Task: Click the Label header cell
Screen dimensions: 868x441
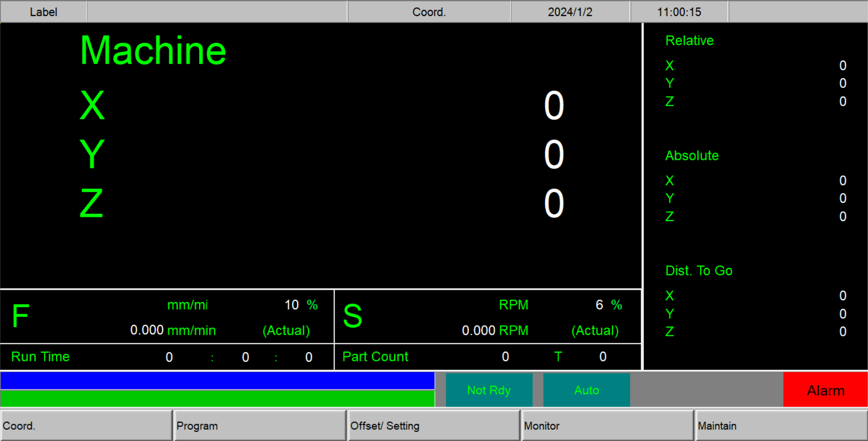Action: (43, 12)
